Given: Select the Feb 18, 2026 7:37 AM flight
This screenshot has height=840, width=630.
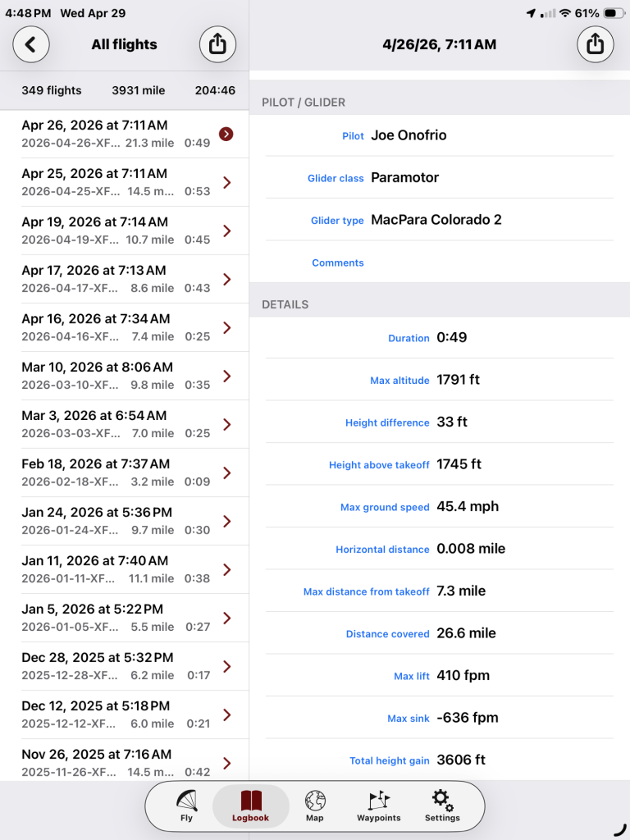Looking at the screenshot, I should pos(115,472).
